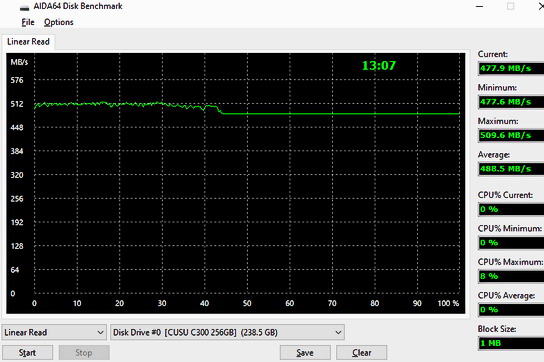Image resolution: width=544 pixels, height=362 pixels.
Task: Click the CPU% Average 0 % value
Action: pyautogui.click(x=511, y=310)
